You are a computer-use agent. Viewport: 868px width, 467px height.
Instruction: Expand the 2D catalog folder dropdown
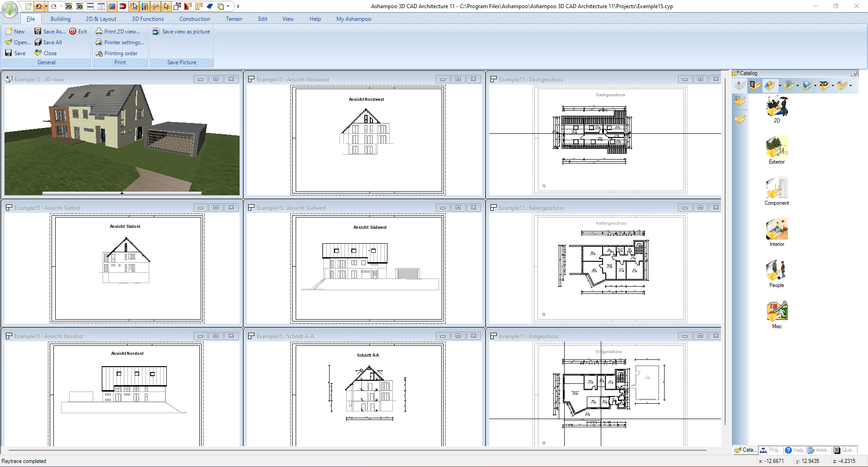click(833, 86)
